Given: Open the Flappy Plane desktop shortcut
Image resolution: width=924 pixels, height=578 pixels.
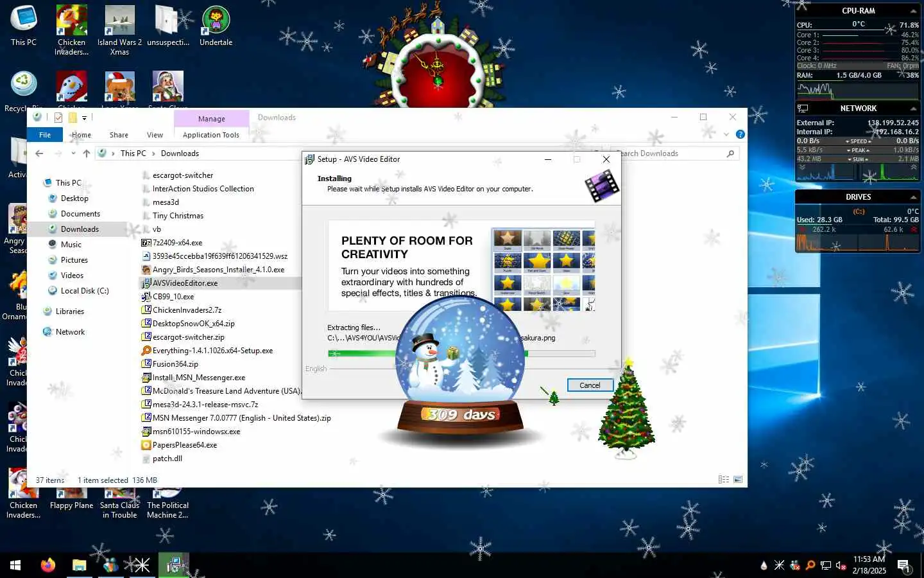Looking at the screenshot, I should pos(71,500).
